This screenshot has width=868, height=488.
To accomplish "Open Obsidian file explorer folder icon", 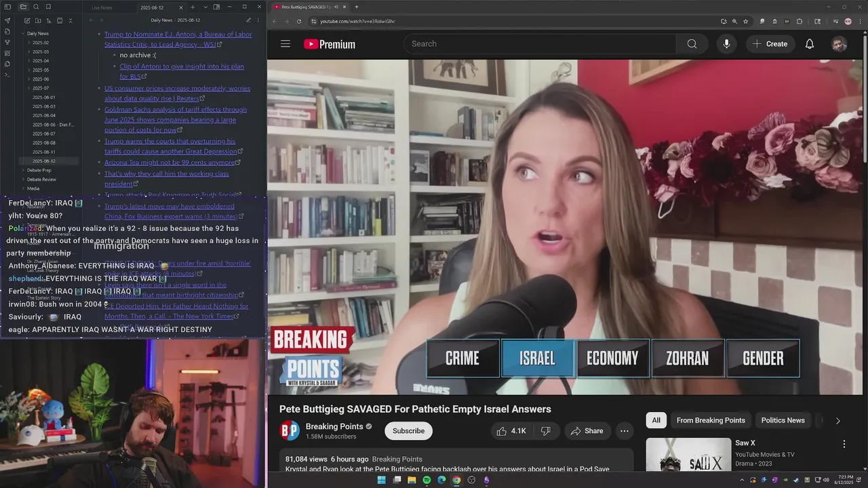I will pyautogui.click(x=23, y=7).
